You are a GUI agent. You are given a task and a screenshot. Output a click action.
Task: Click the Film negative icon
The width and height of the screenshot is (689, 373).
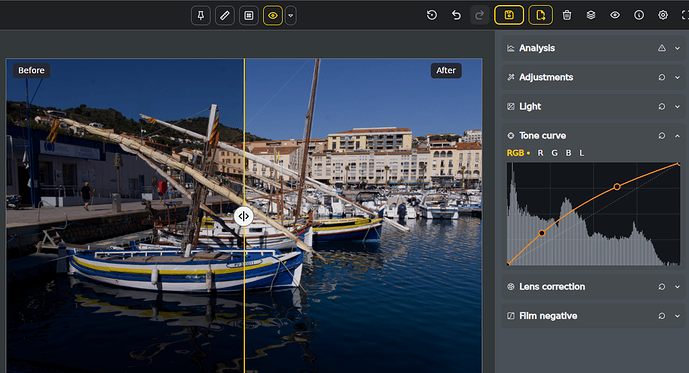[511, 316]
